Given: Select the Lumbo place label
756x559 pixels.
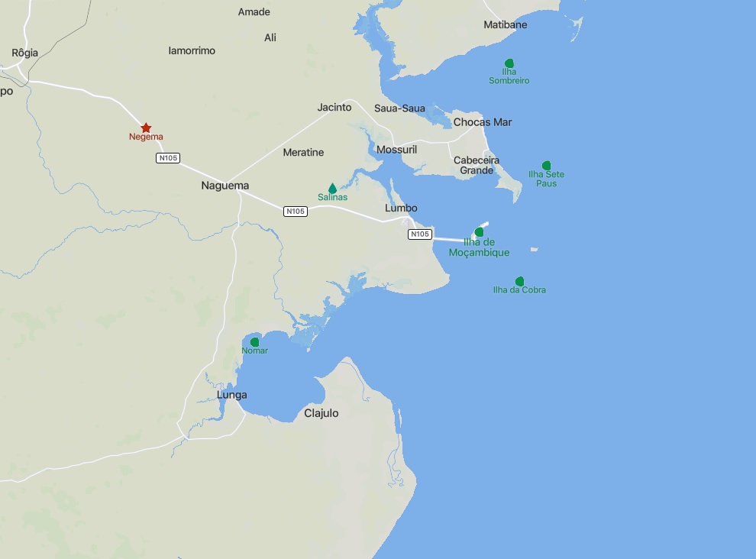Looking at the screenshot, I should click(x=401, y=208).
